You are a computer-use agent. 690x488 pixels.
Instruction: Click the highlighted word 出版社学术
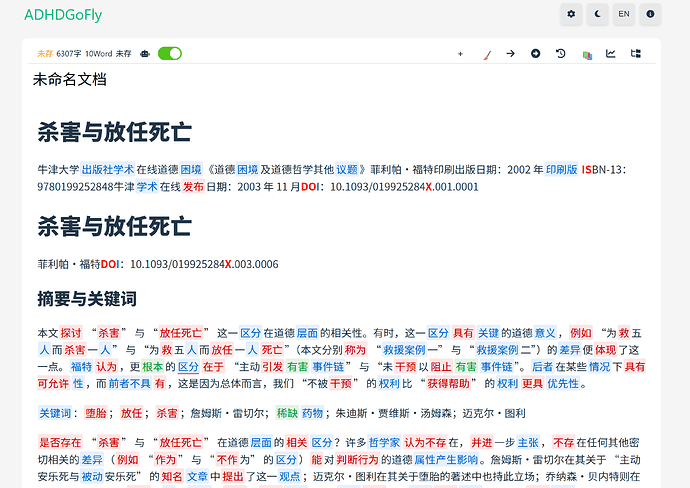click(x=106, y=169)
